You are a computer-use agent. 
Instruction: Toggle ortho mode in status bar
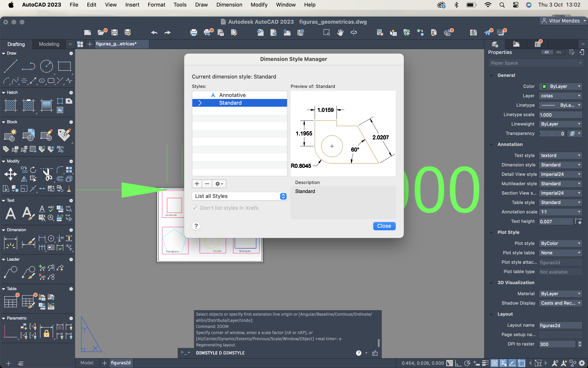point(458,363)
